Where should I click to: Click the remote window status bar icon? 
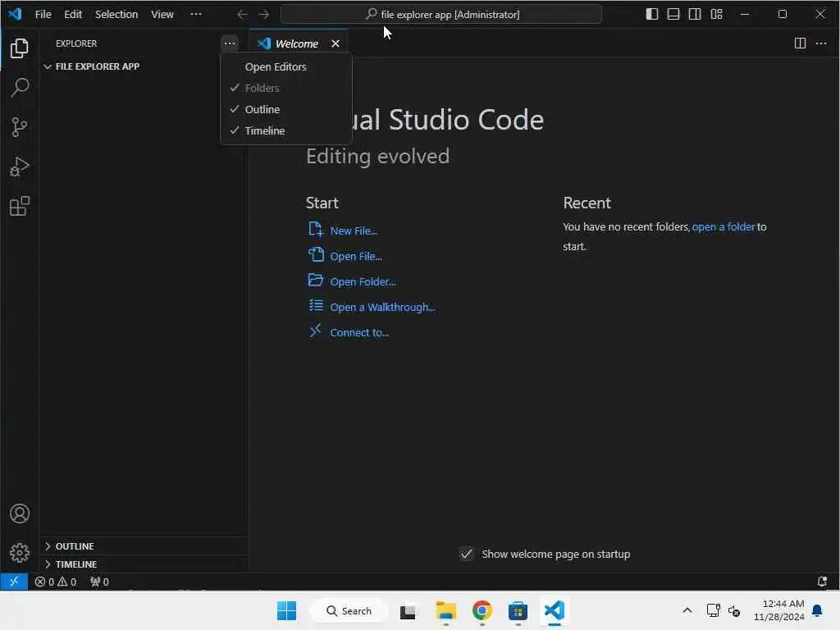[x=14, y=582]
